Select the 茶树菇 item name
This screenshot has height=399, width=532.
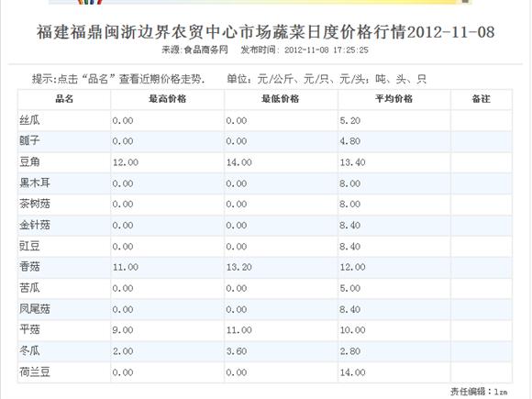[35, 204]
